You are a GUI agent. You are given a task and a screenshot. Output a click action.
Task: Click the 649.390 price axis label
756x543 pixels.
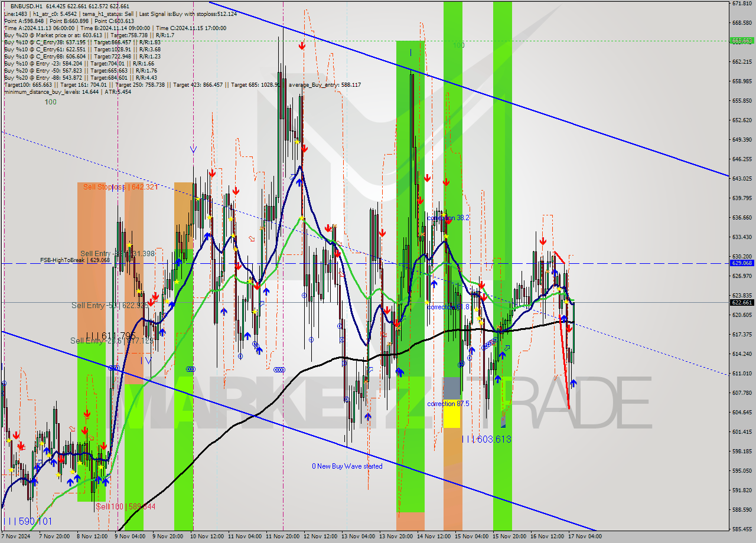click(742, 139)
